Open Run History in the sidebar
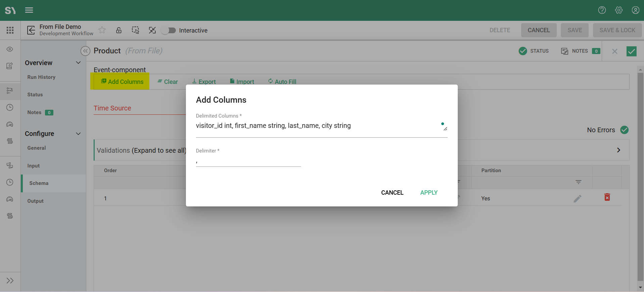The image size is (644, 292). (41, 77)
